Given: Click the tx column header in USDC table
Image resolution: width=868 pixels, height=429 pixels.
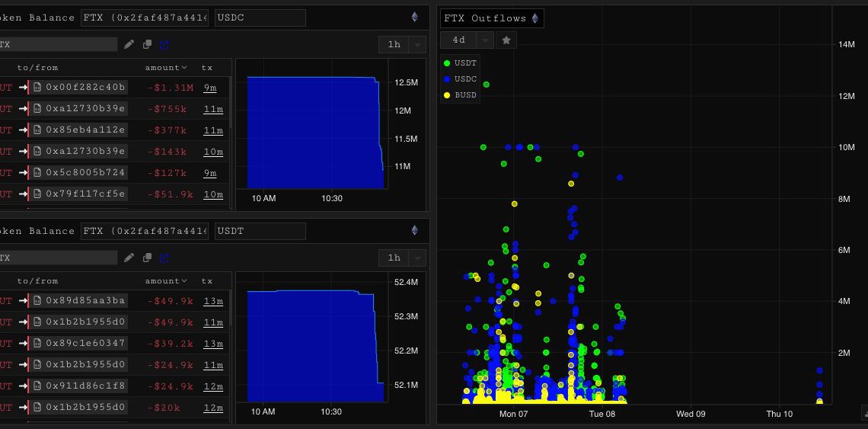Looking at the screenshot, I should pyautogui.click(x=207, y=68).
